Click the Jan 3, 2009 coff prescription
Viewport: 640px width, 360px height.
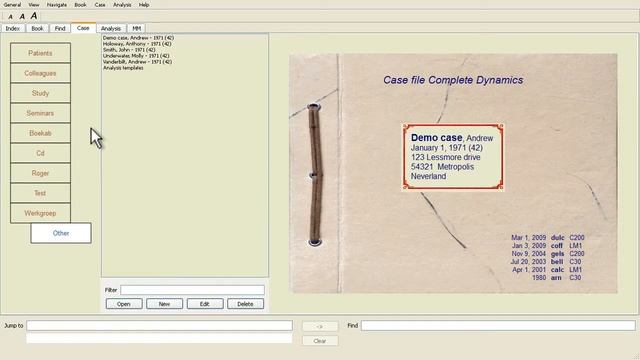coord(548,246)
